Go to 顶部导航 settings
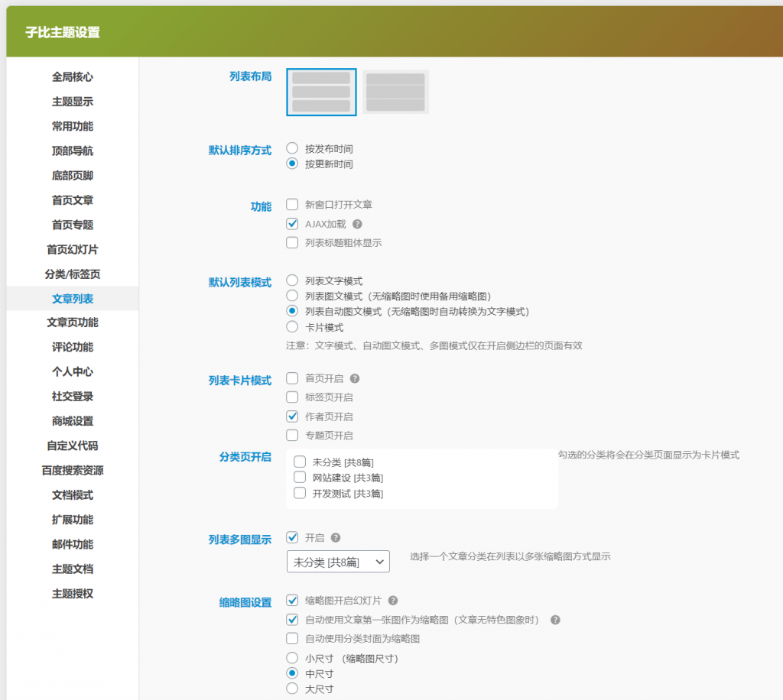The width and height of the screenshot is (783, 700). [73, 151]
